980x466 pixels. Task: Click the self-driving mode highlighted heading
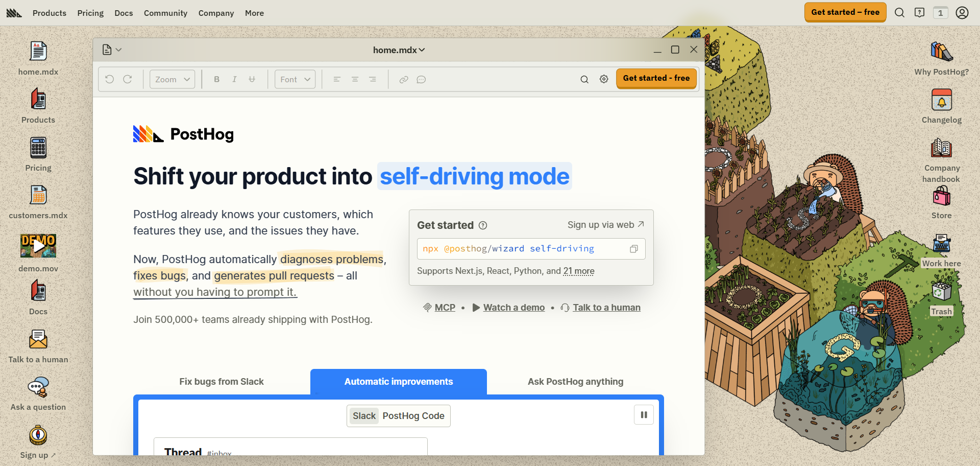point(475,176)
